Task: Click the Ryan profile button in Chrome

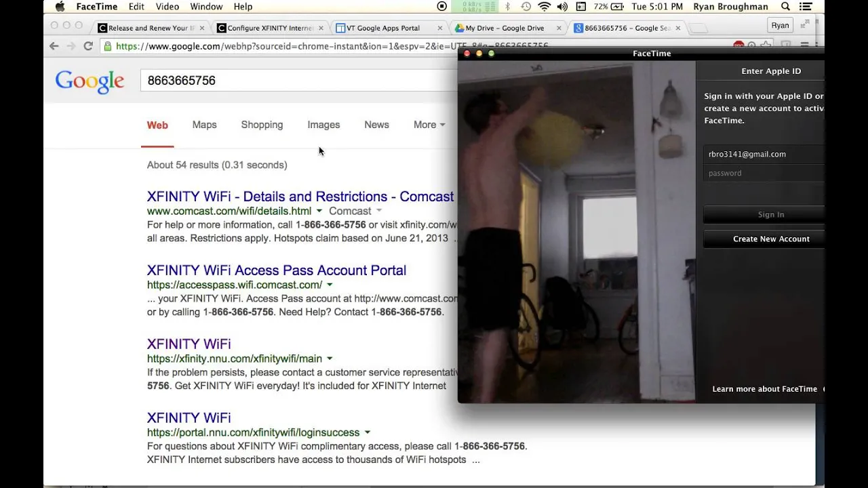Action: click(x=780, y=25)
